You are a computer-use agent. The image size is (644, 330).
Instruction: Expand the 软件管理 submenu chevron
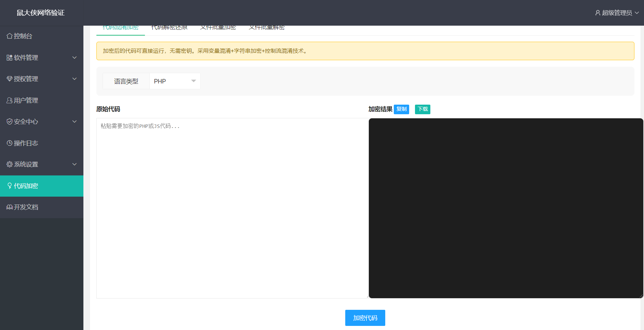(x=75, y=57)
